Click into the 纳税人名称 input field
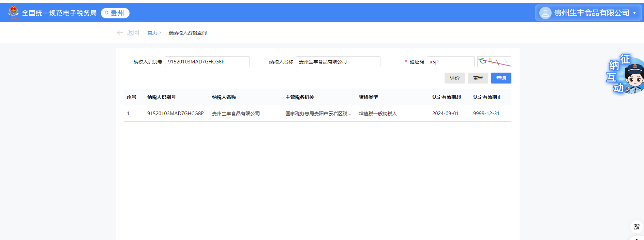644x240 pixels. click(x=338, y=62)
